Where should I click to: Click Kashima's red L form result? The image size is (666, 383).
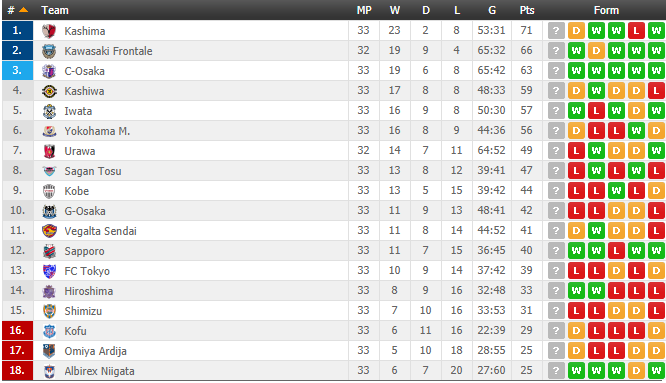(636, 31)
